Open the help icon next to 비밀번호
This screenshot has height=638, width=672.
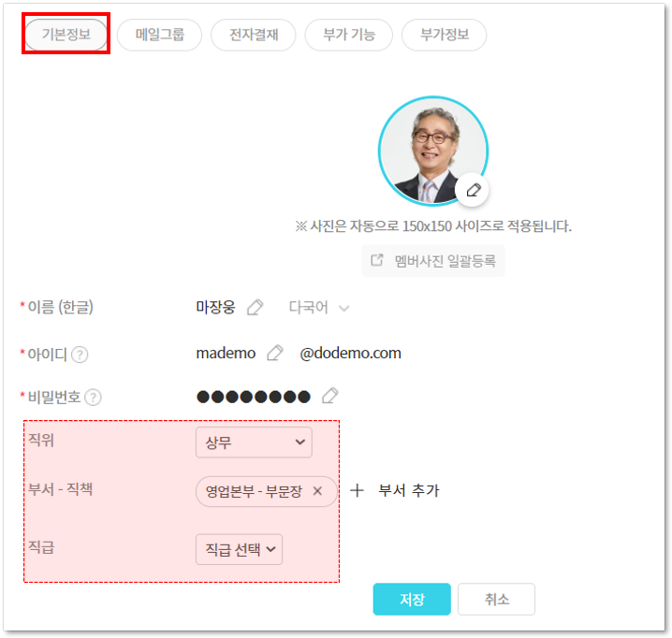[93, 397]
